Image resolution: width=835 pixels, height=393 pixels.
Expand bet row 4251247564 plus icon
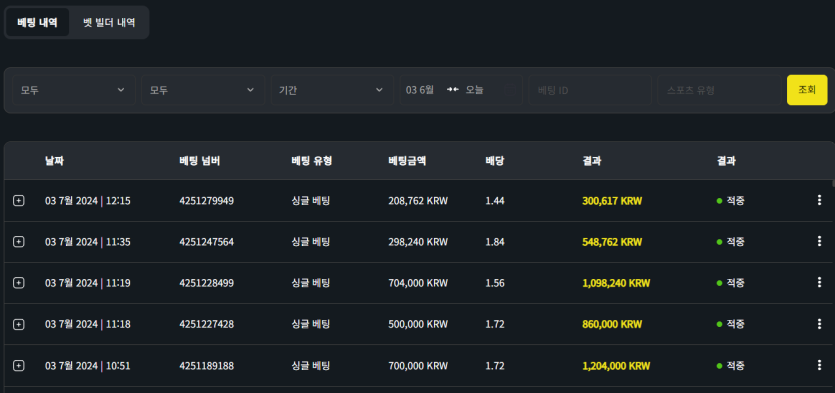(19, 242)
